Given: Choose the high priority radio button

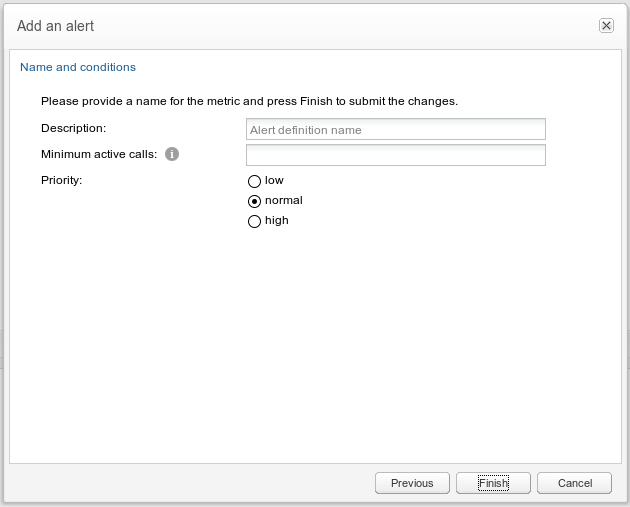Looking at the screenshot, I should [254, 221].
